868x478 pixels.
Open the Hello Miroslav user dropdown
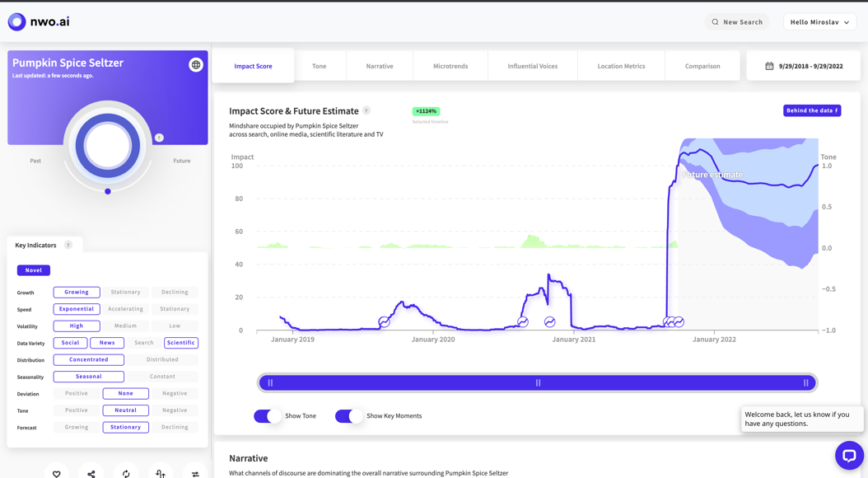click(820, 22)
